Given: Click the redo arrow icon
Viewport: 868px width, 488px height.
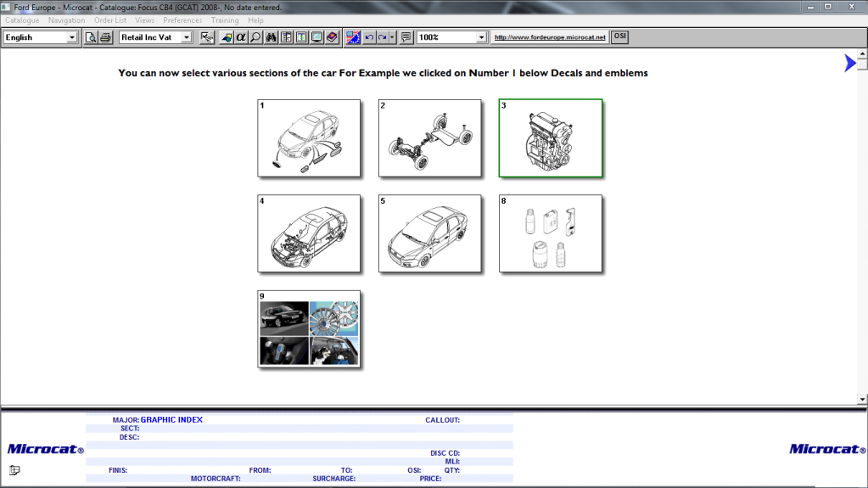Looking at the screenshot, I should coord(383,37).
